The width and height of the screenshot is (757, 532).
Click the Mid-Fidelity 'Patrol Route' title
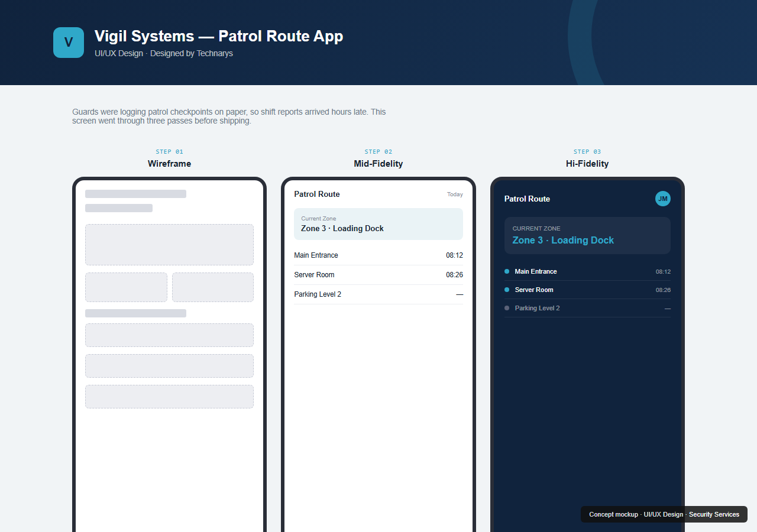tap(317, 194)
